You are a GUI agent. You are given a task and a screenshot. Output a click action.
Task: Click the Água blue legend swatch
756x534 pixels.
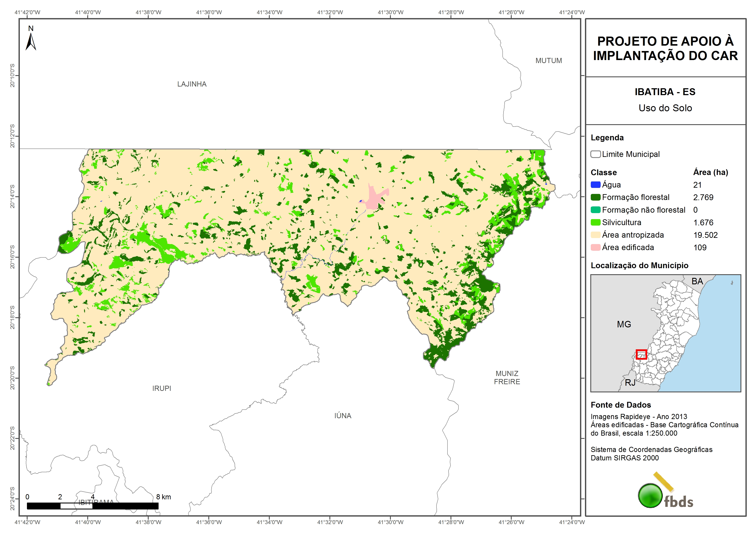pos(595,185)
